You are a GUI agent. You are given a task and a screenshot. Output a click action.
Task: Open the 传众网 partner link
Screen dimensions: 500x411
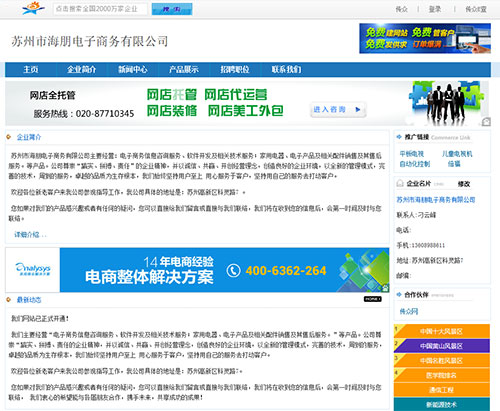tap(409, 311)
